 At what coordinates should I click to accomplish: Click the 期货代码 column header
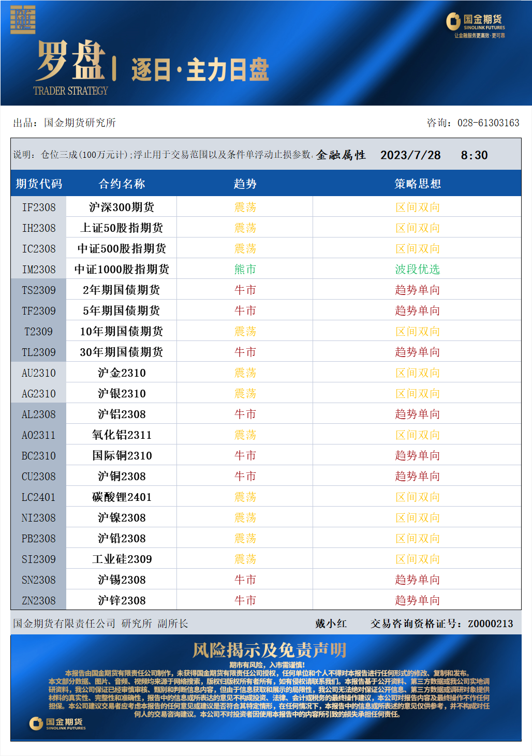pyautogui.click(x=39, y=184)
